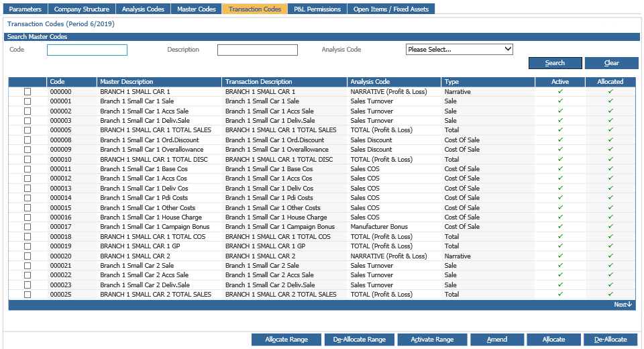Focus the Code input field
Screen dimensions: 644x349
[x=87, y=50]
